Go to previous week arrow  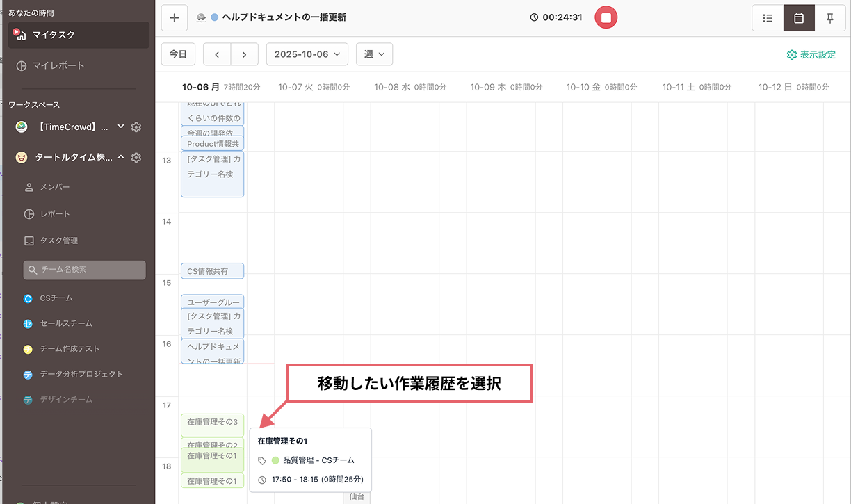(x=217, y=54)
